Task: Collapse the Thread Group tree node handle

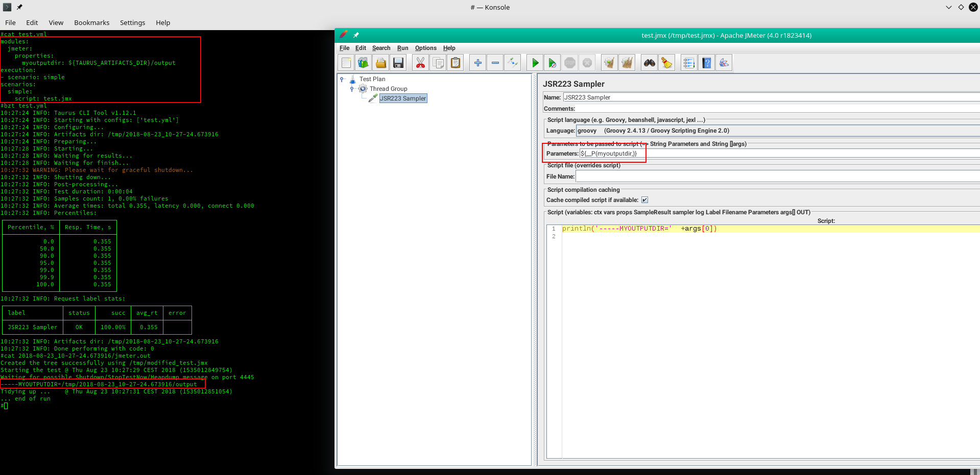Action: (352, 89)
